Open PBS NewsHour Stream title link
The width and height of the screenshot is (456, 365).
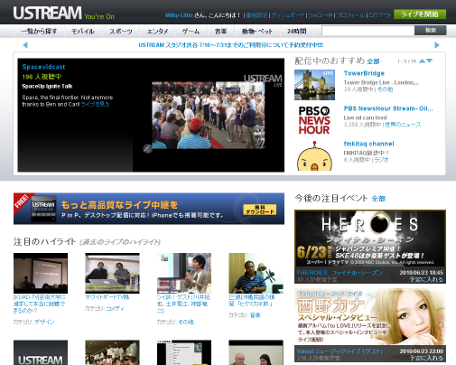[x=388, y=108]
